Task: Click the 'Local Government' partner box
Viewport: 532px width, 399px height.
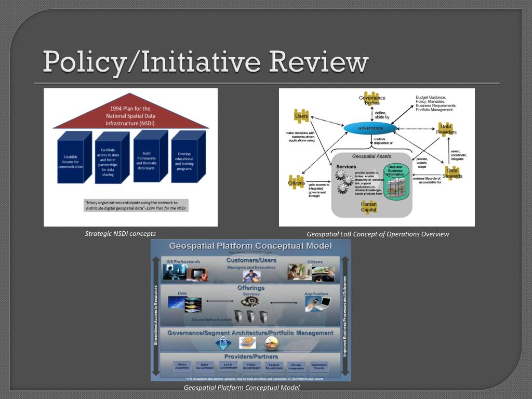Action: (228, 366)
